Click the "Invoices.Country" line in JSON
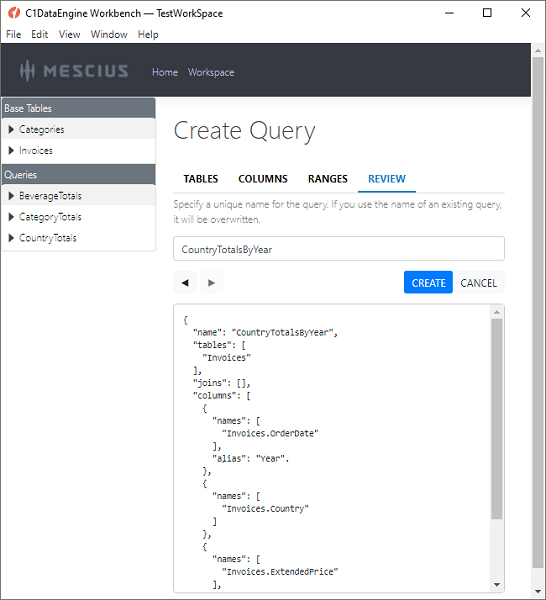 (265, 509)
